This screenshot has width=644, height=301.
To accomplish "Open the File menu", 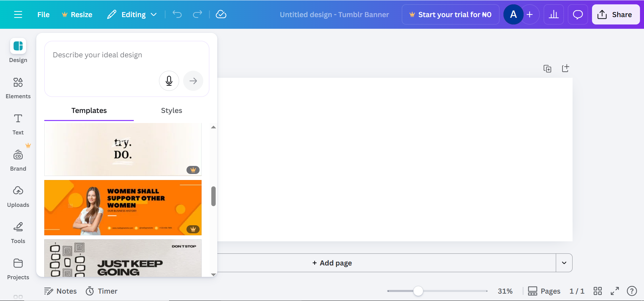I will (x=43, y=14).
